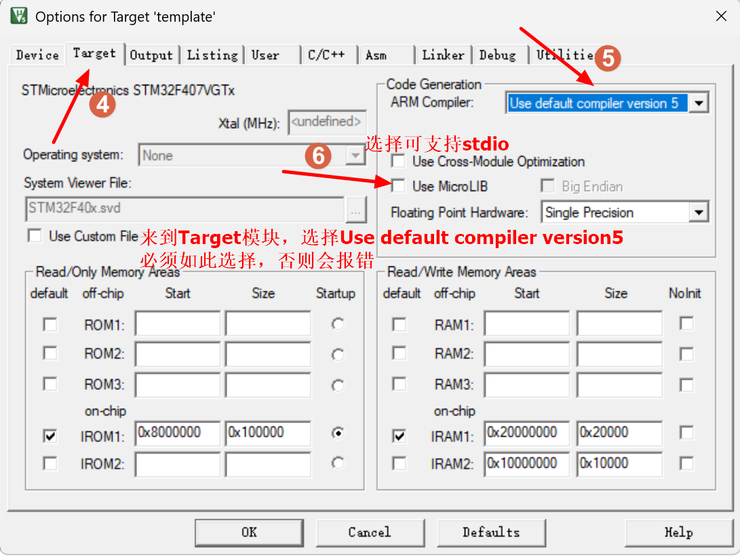Select IROM2 Startup radio button
This screenshot has height=560, width=740.
[x=337, y=463]
